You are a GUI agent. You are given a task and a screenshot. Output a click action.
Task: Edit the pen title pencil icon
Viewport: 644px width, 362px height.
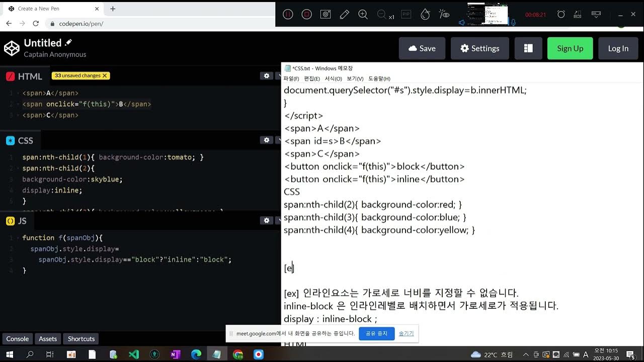(x=69, y=43)
